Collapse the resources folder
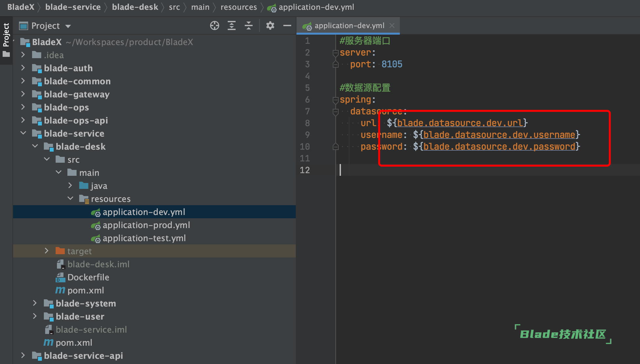Viewport: 640px width, 364px height. pyautogui.click(x=70, y=198)
